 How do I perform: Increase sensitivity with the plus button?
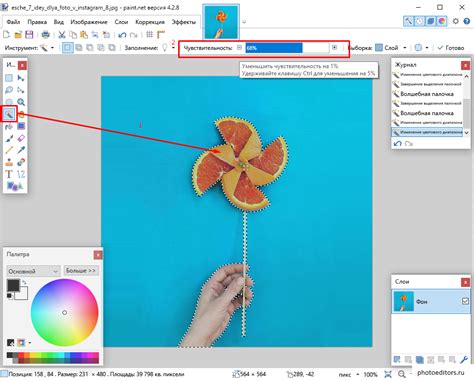(x=334, y=47)
